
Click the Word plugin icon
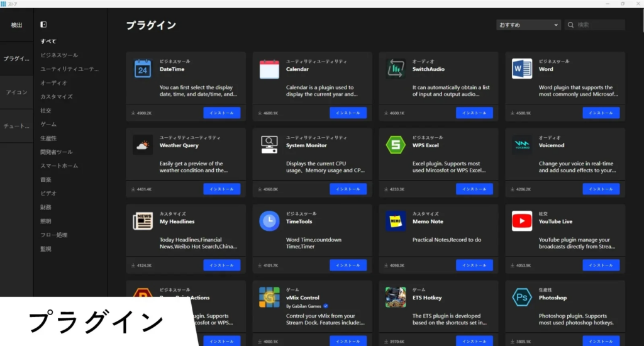pos(522,69)
